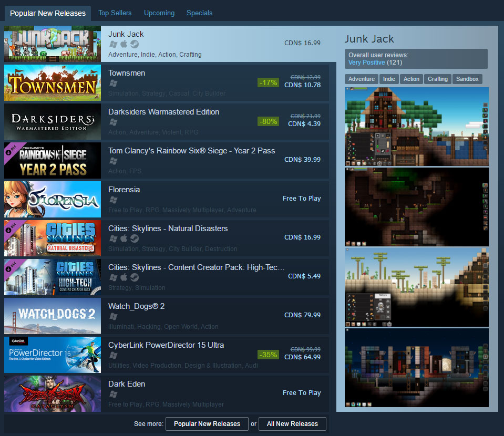Switch to Popular New Releases tab
This screenshot has width=504, height=436.
(x=48, y=13)
